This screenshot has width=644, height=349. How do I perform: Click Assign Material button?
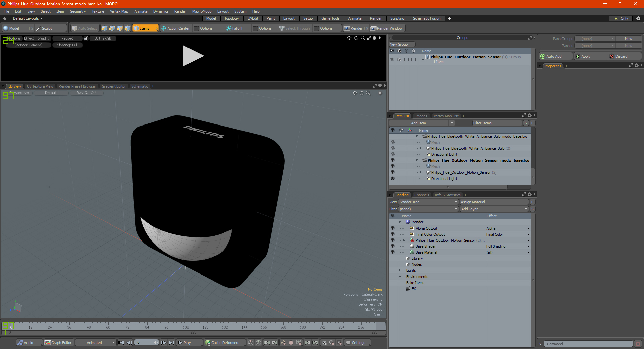[x=494, y=202]
